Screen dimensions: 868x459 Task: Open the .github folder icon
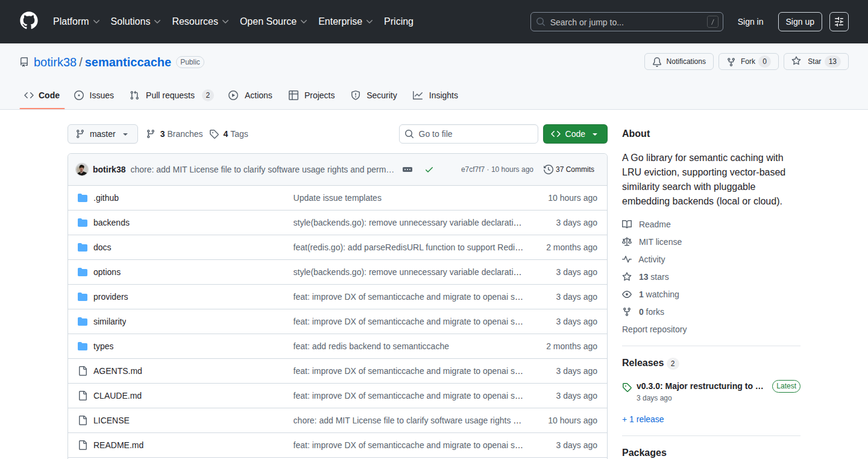(83, 198)
